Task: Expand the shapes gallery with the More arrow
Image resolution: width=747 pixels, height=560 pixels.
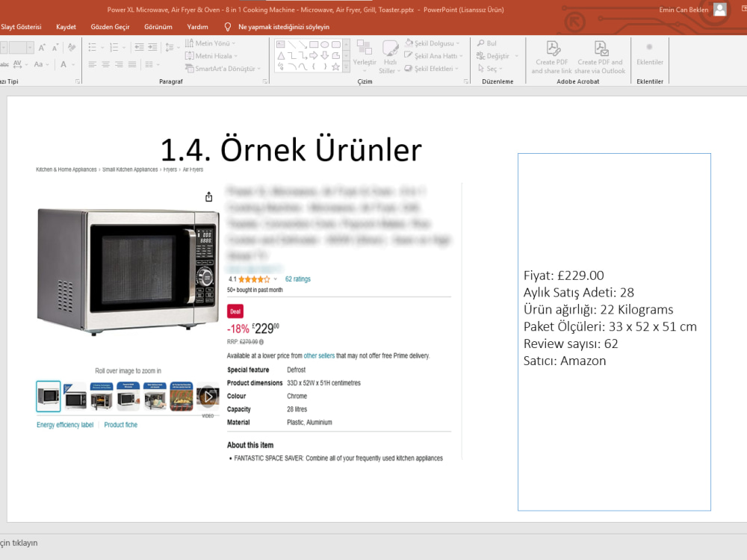Action: coord(347,67)
